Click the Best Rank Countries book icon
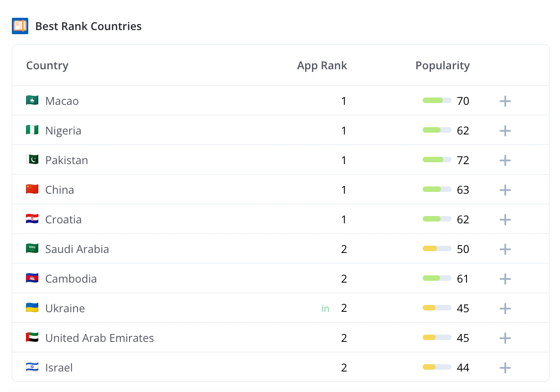 click(20, 26)
